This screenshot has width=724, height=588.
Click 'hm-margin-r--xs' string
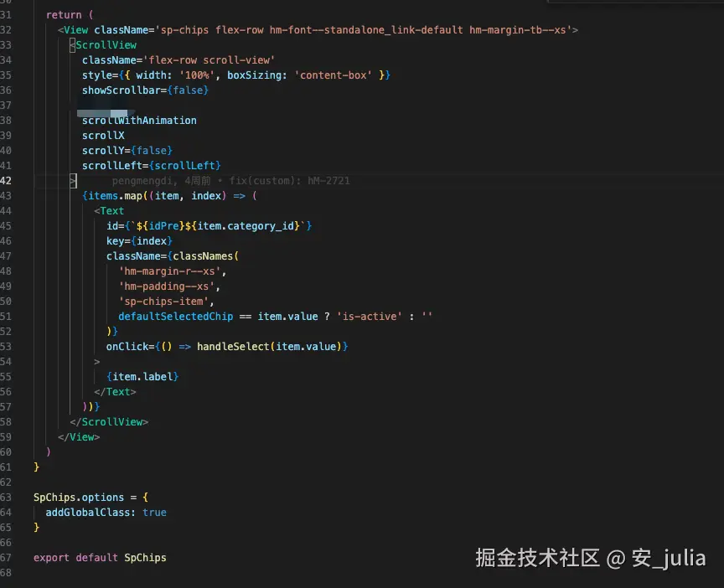(169, 271)
